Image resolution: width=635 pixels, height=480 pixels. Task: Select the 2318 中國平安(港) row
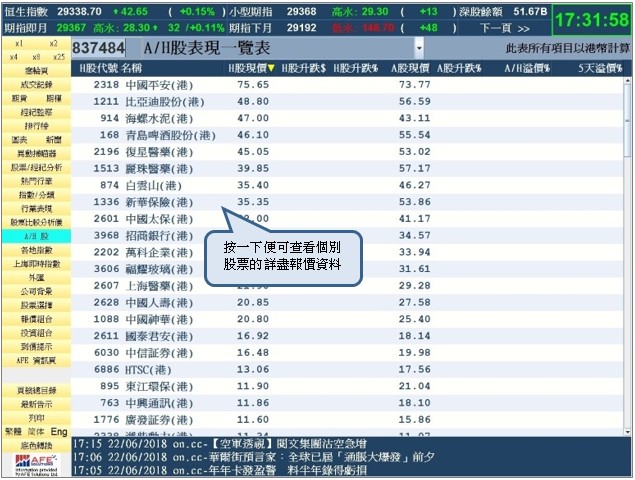pos(347,85)
